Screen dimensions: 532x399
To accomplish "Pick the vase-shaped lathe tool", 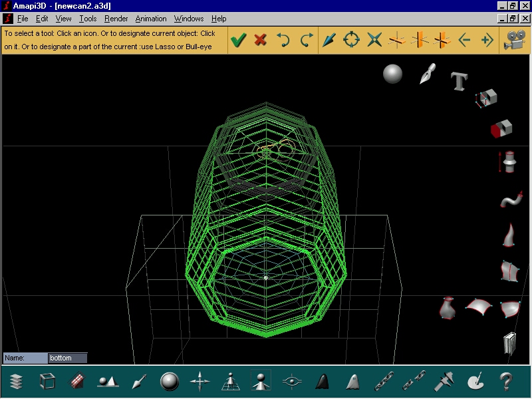I will 447,308.
